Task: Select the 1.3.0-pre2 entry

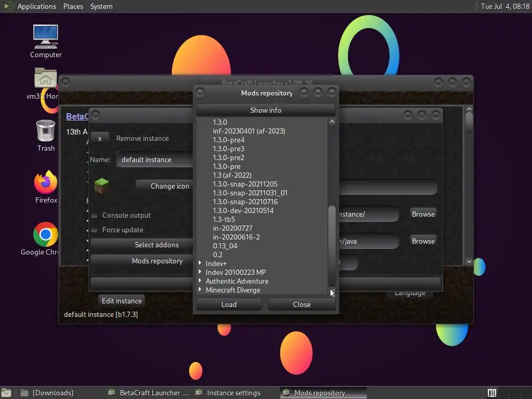Action: pyautogui.click(x=229, y=157)
